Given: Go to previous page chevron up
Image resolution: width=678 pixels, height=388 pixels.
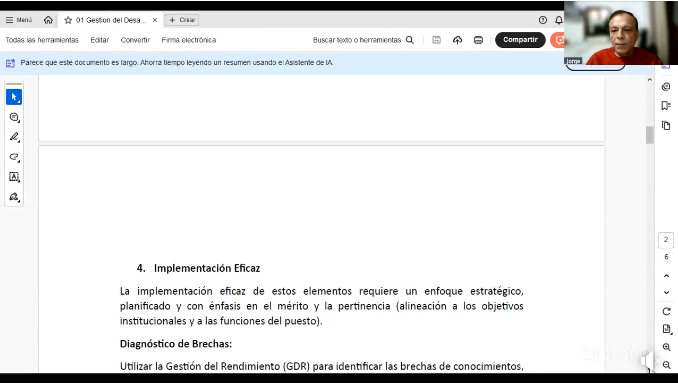Looking at the screenshot, I should pyautogui.click(x=666, y=276).
